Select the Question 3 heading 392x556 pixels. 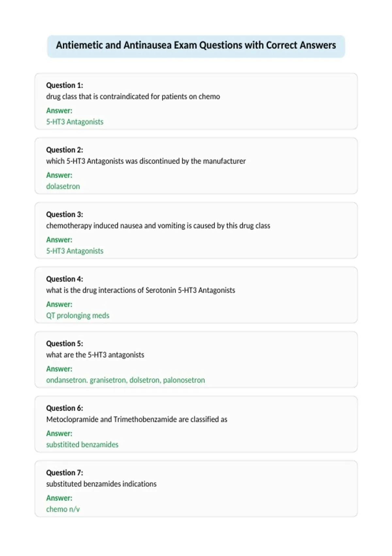coord(65,214)
